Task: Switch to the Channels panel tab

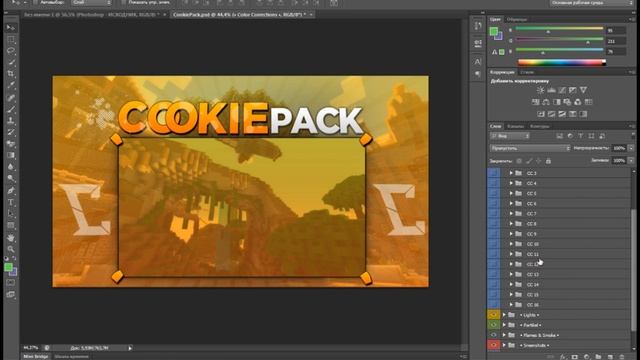Action: [515, 127]
